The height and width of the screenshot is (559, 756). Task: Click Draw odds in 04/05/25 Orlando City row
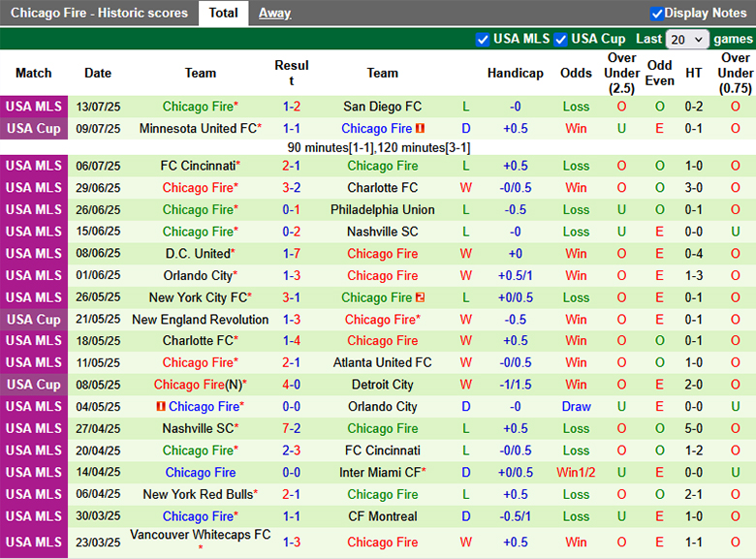click(x=576, y=407)
